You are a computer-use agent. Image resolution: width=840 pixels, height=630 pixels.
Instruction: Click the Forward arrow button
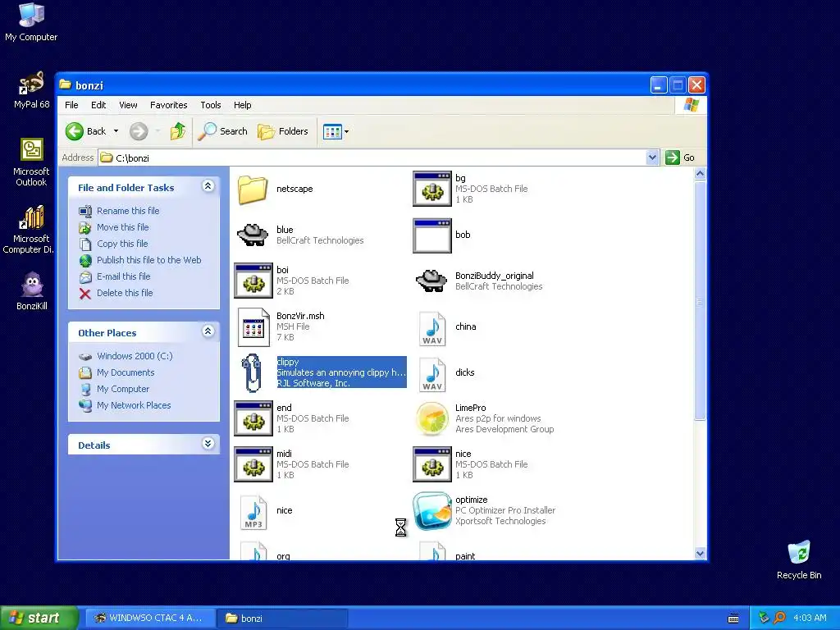point(139,131)
